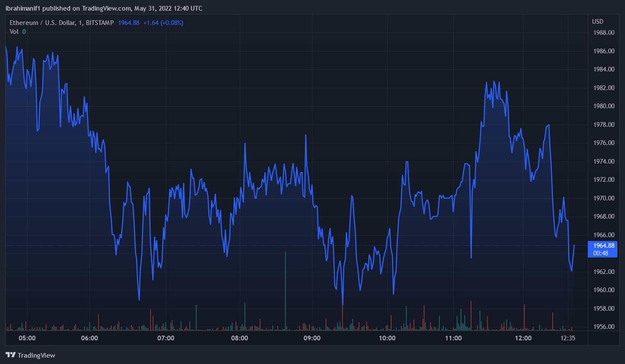Select the 07:00 time axis label
Image resolution: width=625 pixels, height=364 pixels.
pos(166,338)
